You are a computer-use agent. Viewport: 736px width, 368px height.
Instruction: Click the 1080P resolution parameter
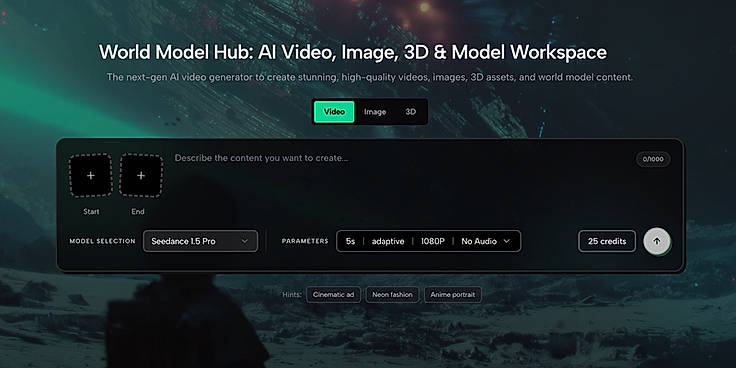[x=432, y=241]
